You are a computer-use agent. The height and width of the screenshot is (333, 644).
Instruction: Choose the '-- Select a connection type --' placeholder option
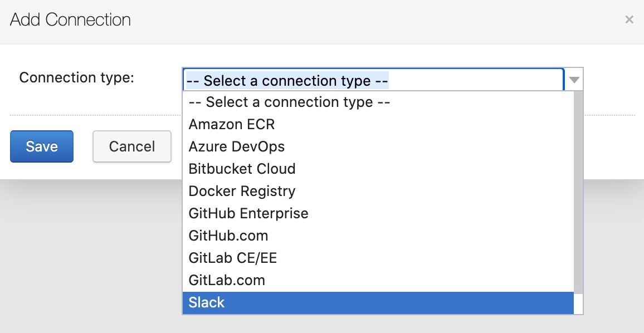378,102
